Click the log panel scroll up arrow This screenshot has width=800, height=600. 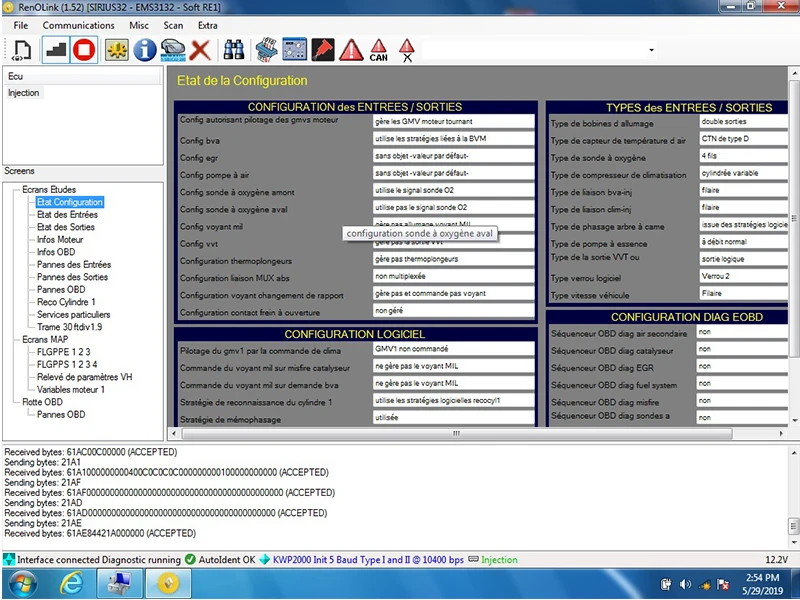pyautogui.click(x=794, y=453)
